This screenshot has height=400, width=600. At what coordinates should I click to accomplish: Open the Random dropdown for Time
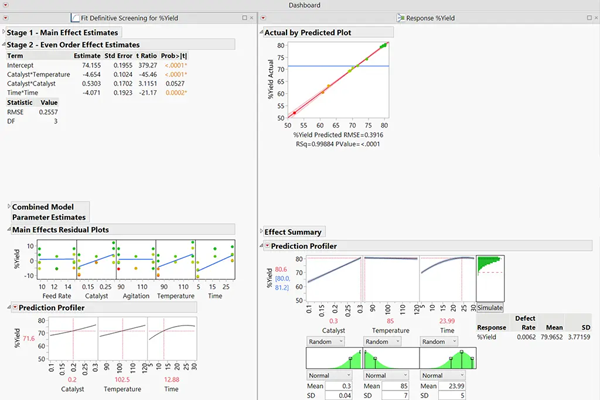(443, 340)
